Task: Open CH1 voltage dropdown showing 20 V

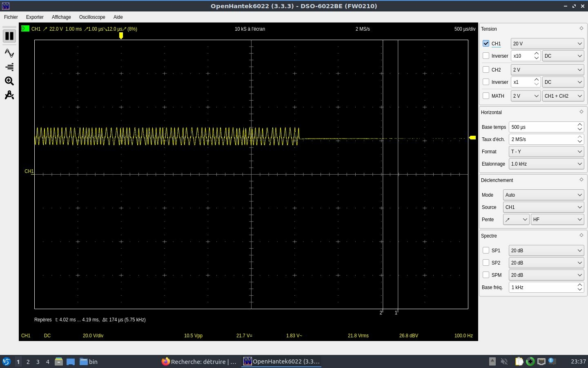Action: (547, 43)
